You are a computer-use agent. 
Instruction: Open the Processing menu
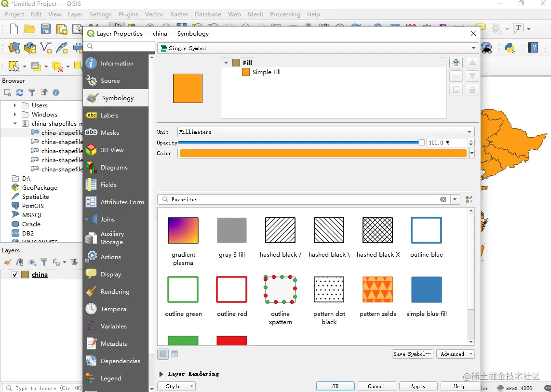pos(284,14)
